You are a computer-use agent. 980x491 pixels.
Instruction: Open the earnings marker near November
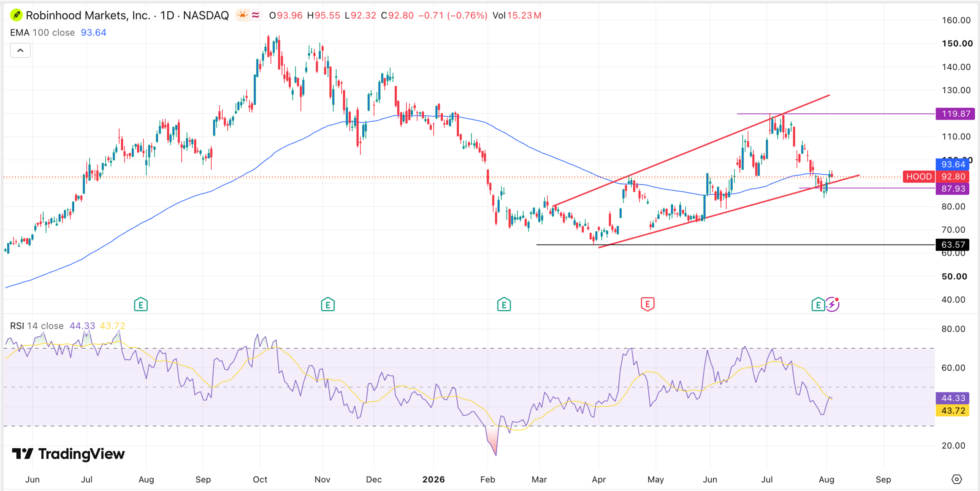328,305
